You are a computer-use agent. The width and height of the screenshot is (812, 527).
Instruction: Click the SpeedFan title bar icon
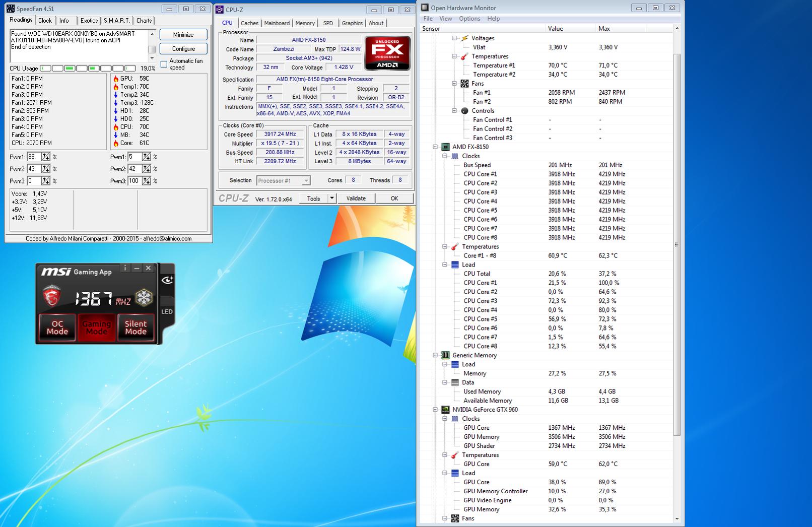point(10,9)
